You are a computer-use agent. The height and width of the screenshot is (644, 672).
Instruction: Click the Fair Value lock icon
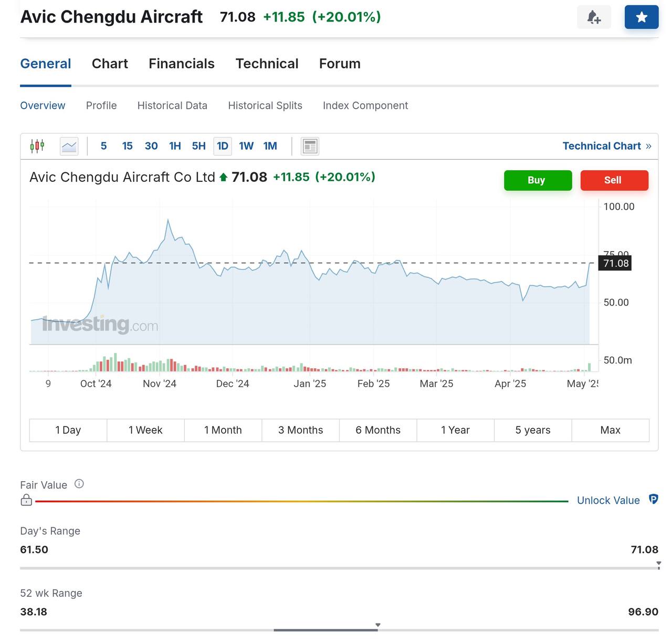[26, 500]
